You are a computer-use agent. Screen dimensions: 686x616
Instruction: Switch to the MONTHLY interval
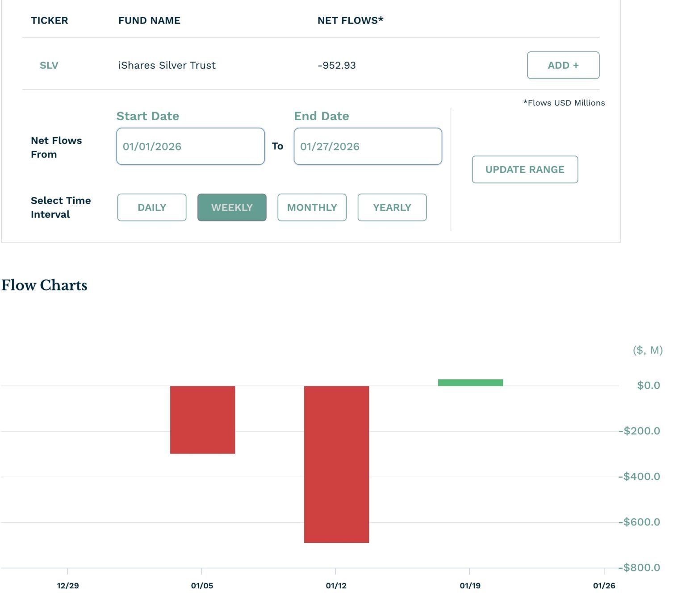(312, 207)
